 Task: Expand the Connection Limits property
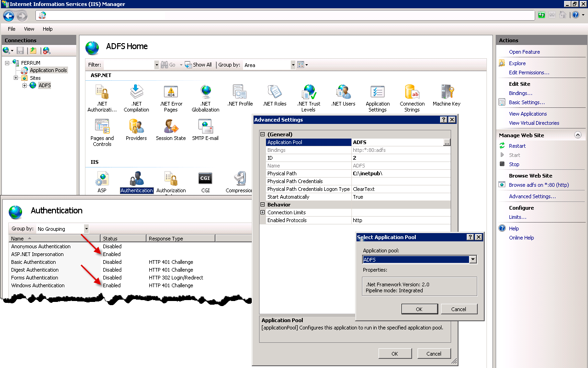(x=263, y=212)
